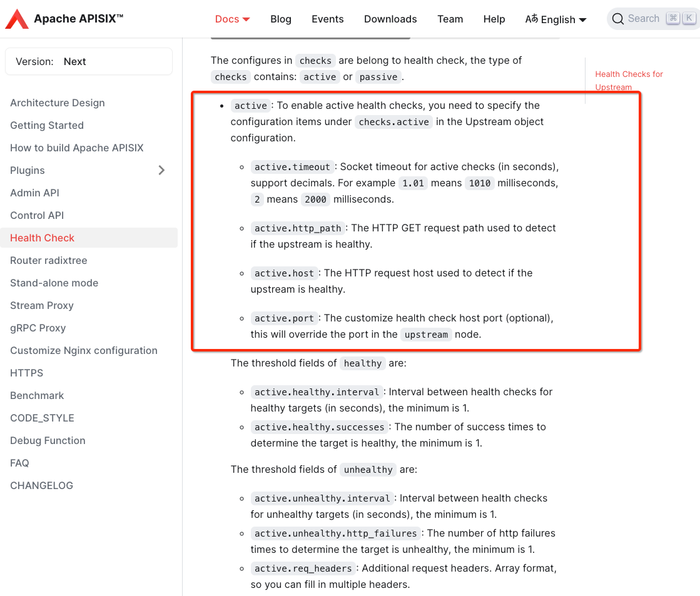700x596 pixels.
Task: Open the Docs dropdown menu
Action: pyautogui.click(x=232, y=19)
